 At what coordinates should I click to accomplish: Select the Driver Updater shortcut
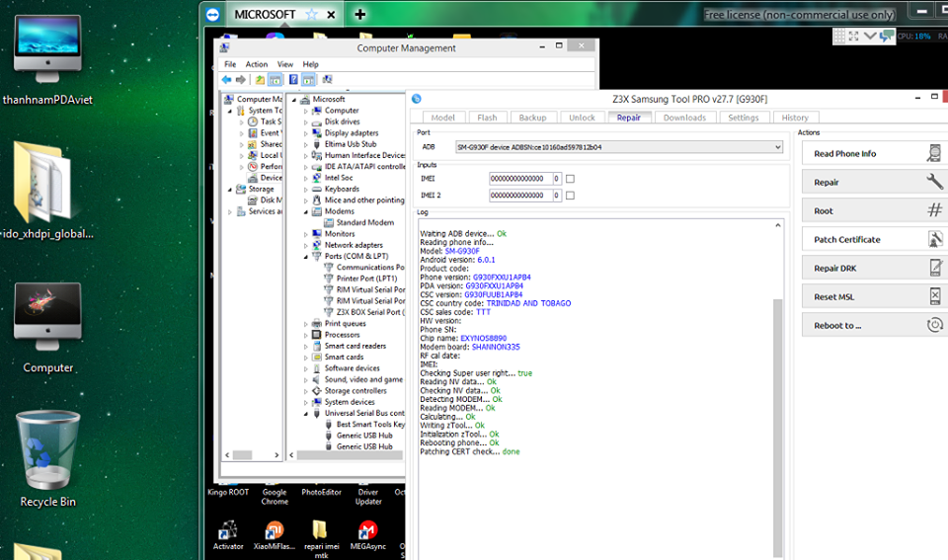pyautogui.click(x=368, y=497)
